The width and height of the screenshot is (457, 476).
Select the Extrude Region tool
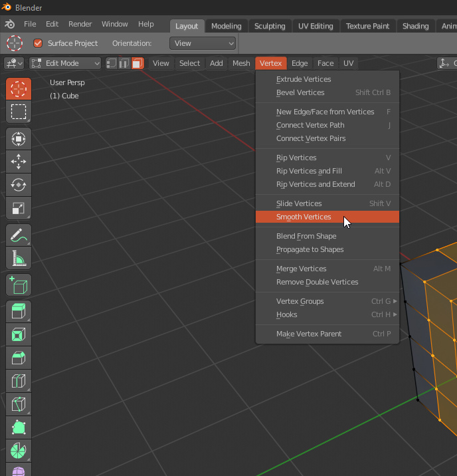[x=19, y=312]
